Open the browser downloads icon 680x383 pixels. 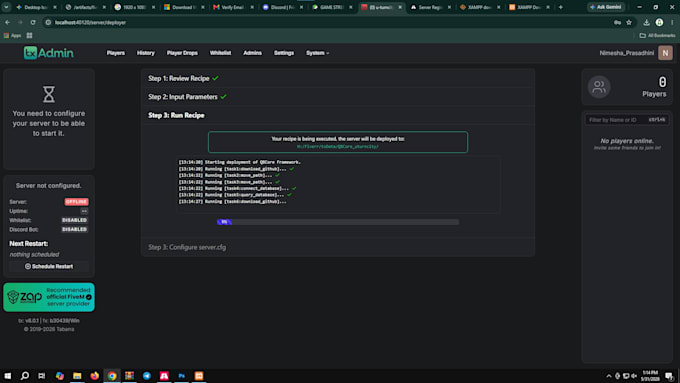coord(647,23)
